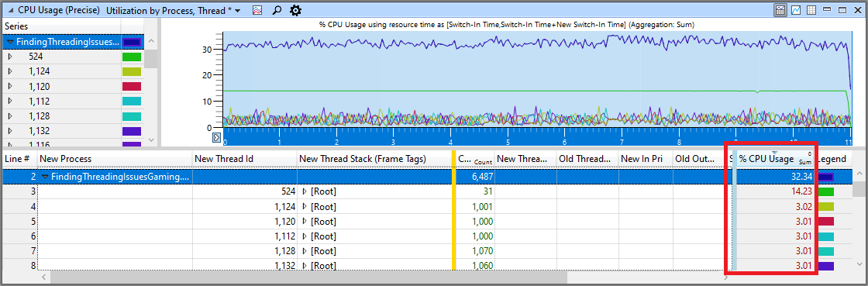Click the purple swatch beside series 1,132
Viewport: 868px width, 286px height.
(x=132, y=131)
